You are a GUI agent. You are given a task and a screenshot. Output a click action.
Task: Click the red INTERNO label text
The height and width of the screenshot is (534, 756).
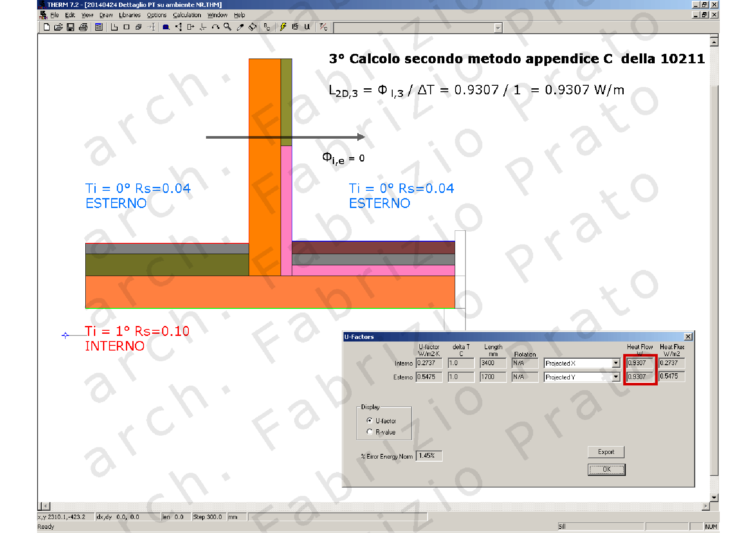pyautogui.click(x=115, y=346)
